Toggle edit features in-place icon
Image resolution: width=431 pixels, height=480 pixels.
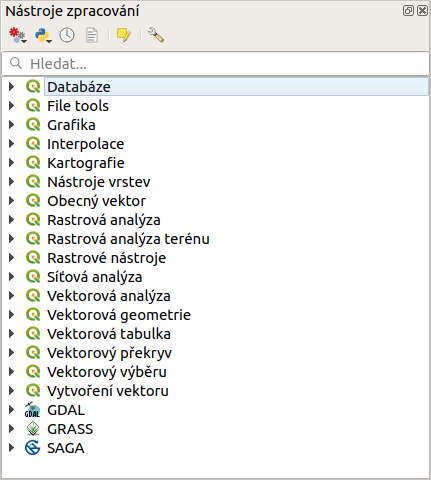[124, 35]
